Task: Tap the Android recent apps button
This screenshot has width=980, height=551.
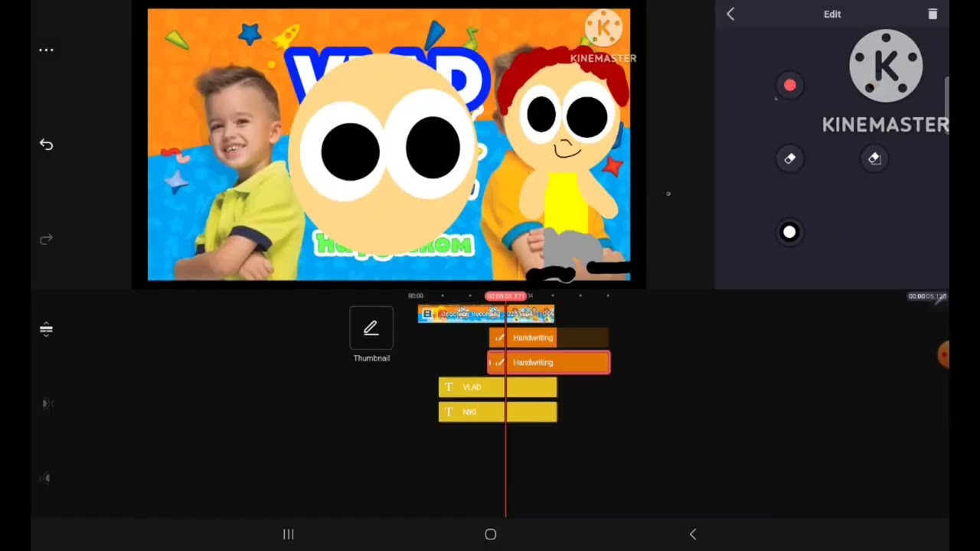Action: (289, 534)
